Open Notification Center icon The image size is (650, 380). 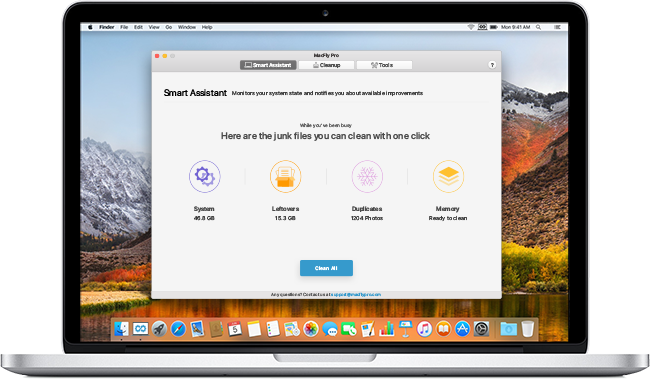point(558,27)
